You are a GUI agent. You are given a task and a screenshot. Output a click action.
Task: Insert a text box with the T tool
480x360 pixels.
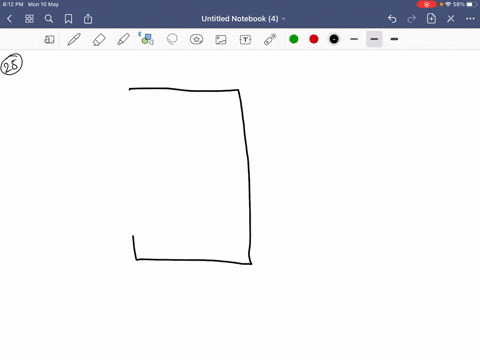245,40
